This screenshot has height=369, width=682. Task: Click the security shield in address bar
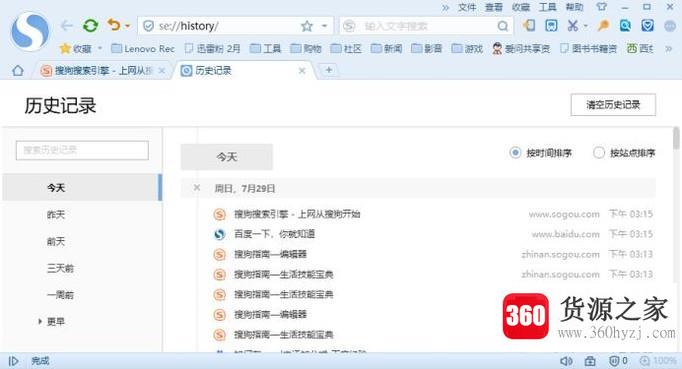(148, 26)
